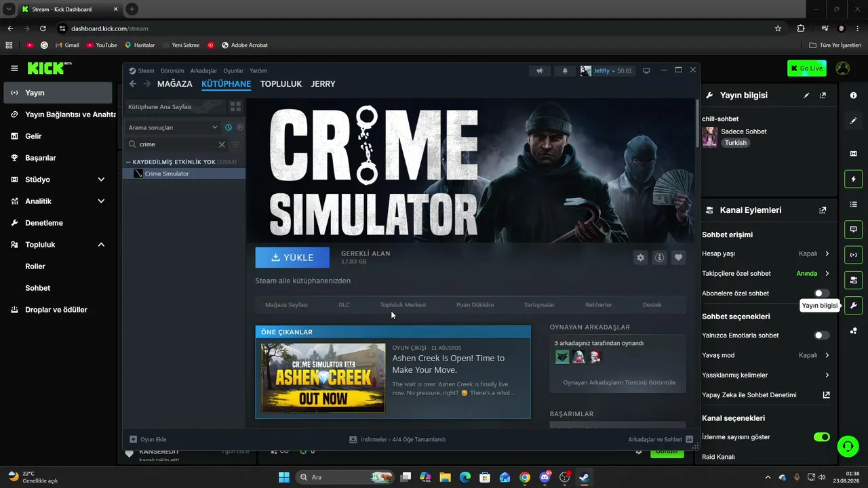Open Oyunlar menu in Steam
The width and height of the screenshot is (868, 488).
coord(233,70)
